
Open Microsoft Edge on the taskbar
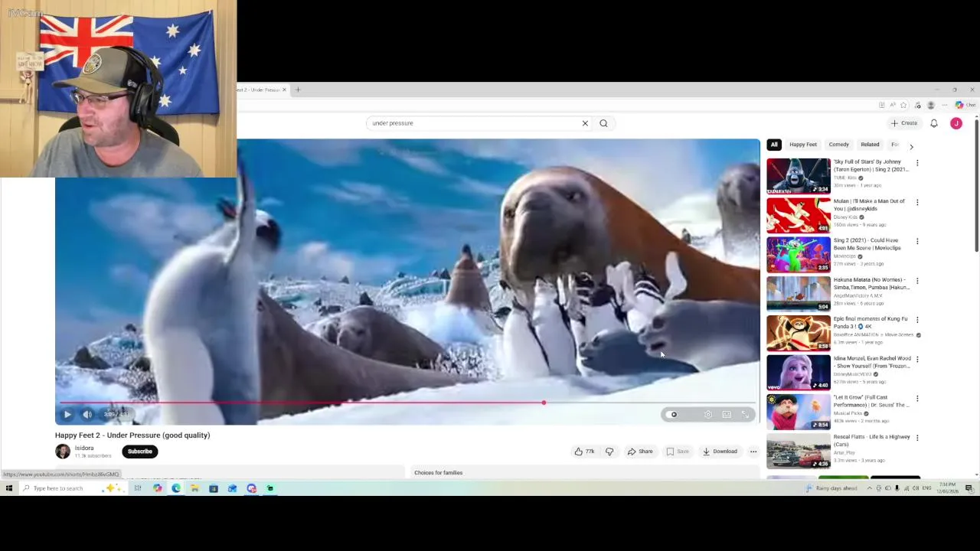point(176,488)
